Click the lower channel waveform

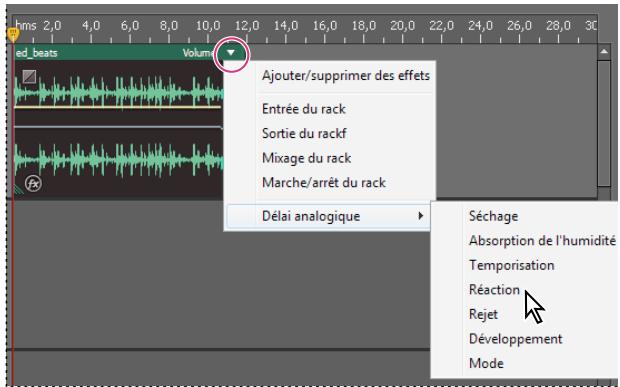pyautogui.click(x=119, y=159)
